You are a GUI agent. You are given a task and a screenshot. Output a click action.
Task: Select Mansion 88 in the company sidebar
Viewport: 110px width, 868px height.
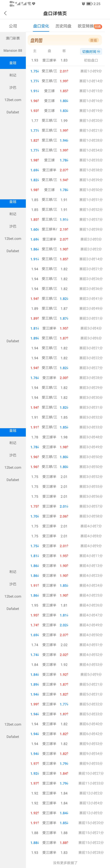(x=13, y=51)
